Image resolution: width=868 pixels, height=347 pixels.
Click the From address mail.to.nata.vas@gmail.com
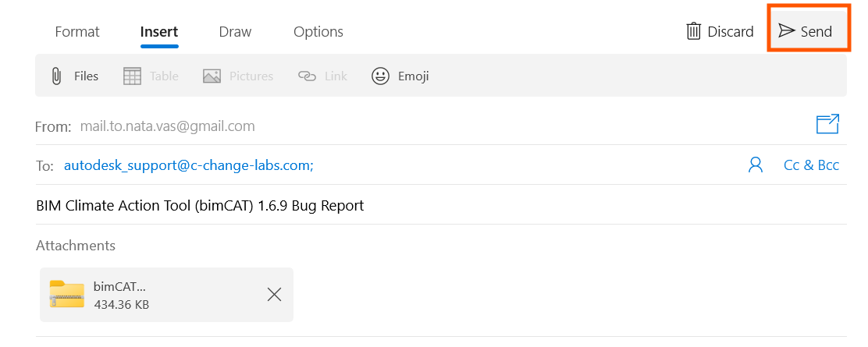(x=167, y=126)
